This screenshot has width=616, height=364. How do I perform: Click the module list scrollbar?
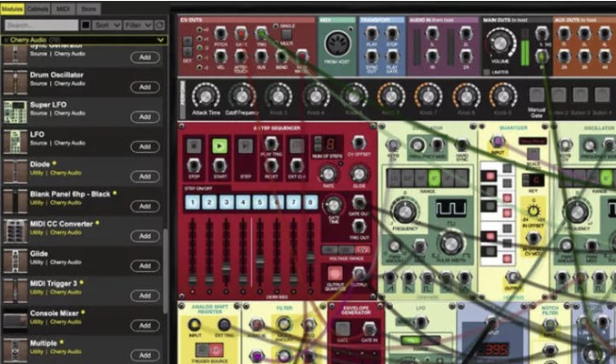166,271
